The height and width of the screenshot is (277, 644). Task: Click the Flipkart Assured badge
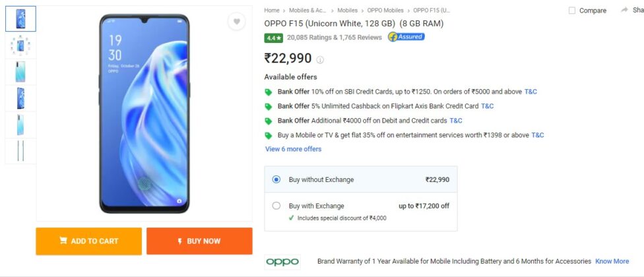(x=406, y=37)
